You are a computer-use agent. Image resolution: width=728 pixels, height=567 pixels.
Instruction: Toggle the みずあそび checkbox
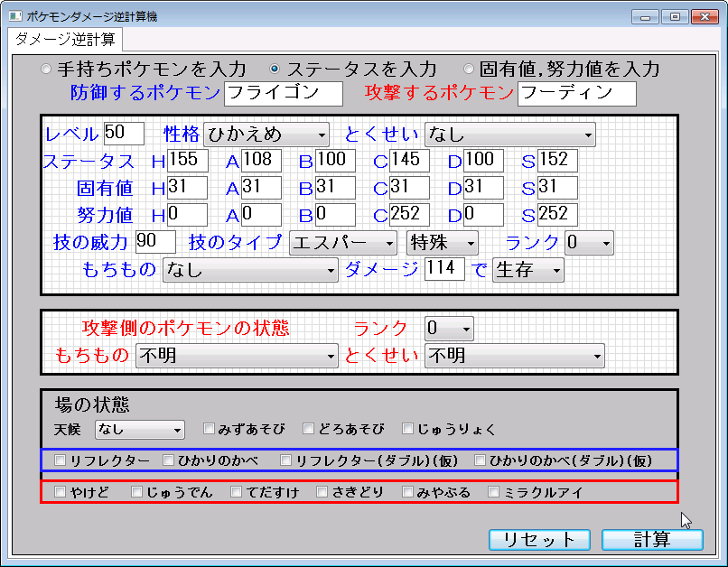click(209, 429)
